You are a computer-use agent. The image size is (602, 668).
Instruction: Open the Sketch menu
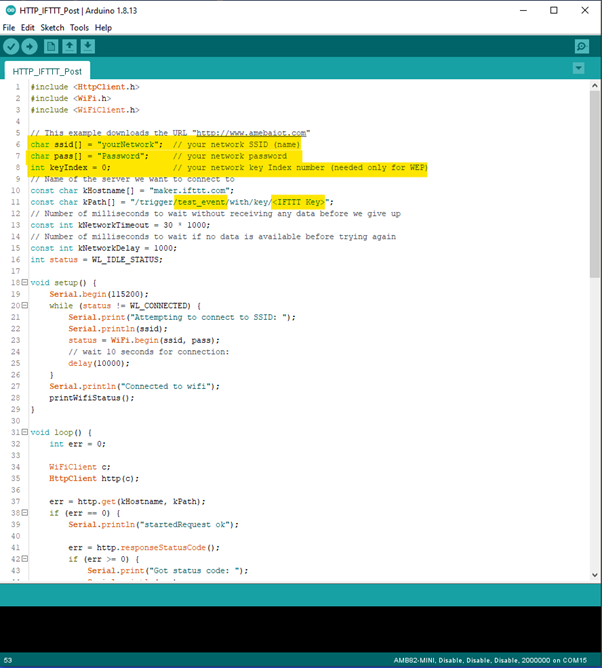coord(52,27)
